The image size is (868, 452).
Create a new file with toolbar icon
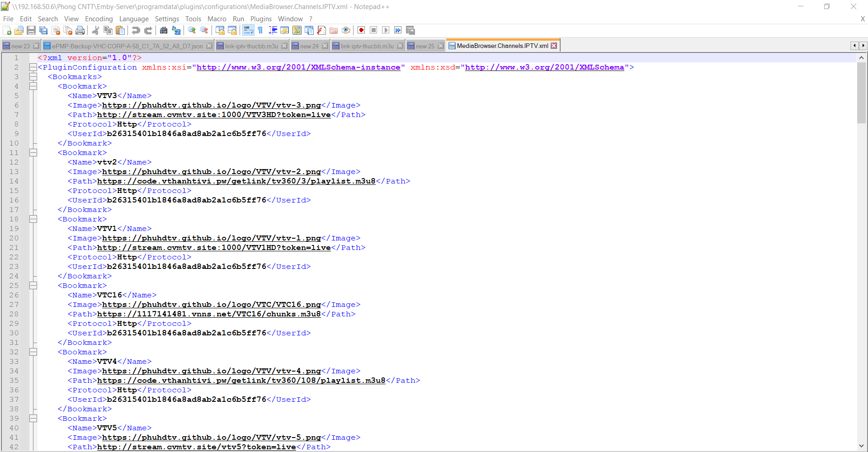click(7, 30)
